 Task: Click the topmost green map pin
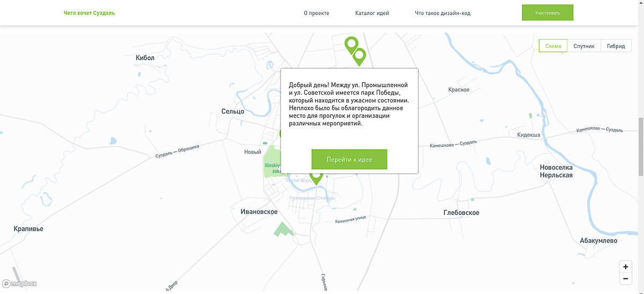pyautogui.click(x=351, y=44)
